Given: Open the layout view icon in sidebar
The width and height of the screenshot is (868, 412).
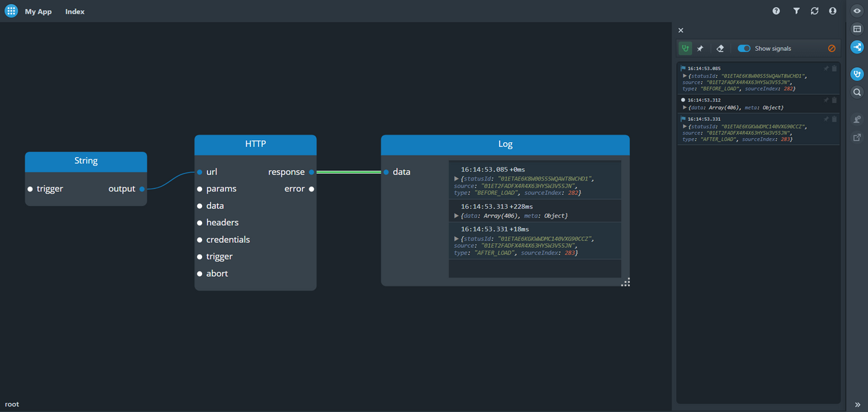Looking at the screenshot, I should 857,29.
